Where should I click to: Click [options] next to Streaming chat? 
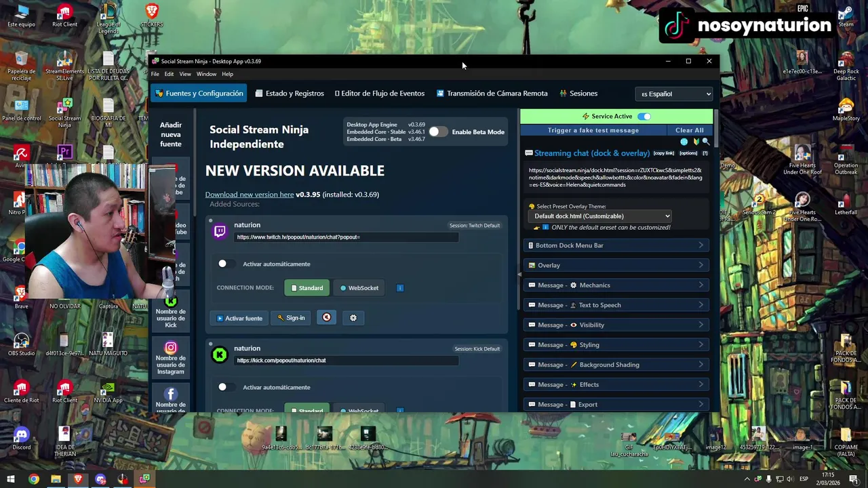[x=688, y=153]
